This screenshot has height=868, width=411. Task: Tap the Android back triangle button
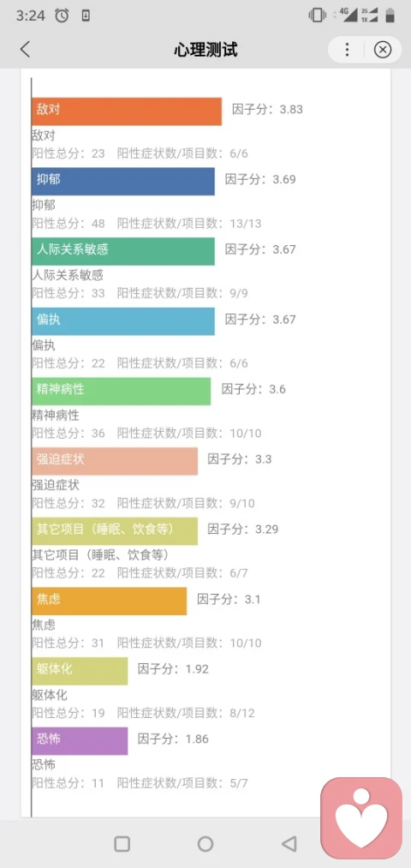pyautogui.click(x=289, y=844)
